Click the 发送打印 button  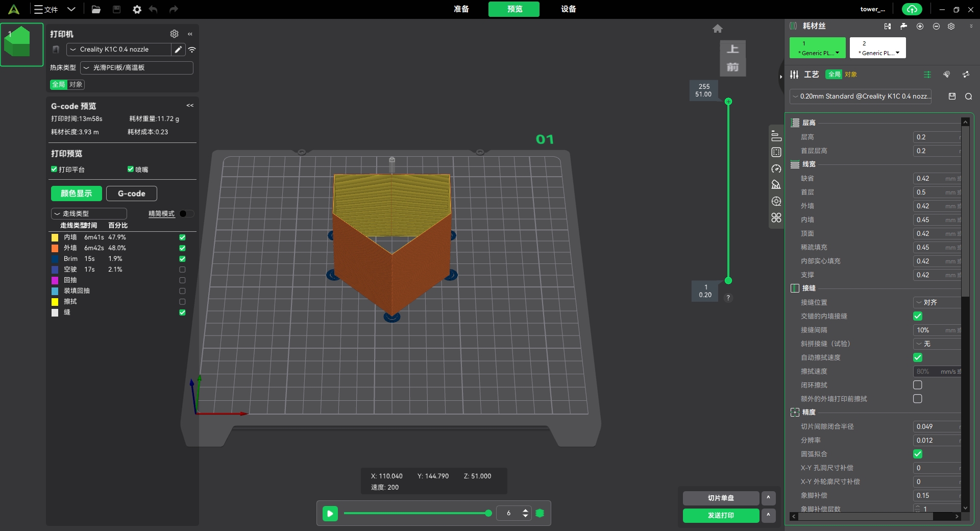coord(721,515)
